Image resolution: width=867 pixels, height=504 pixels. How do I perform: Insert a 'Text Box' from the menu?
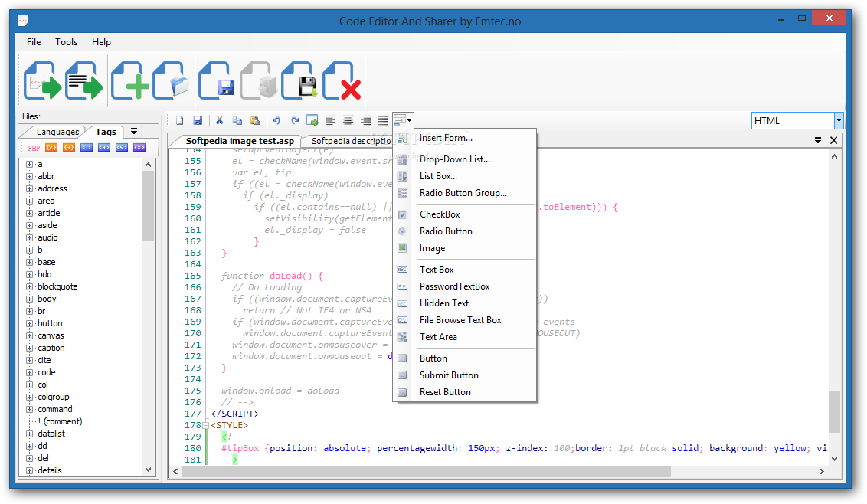pyautogui.click(x=464, y=270)
